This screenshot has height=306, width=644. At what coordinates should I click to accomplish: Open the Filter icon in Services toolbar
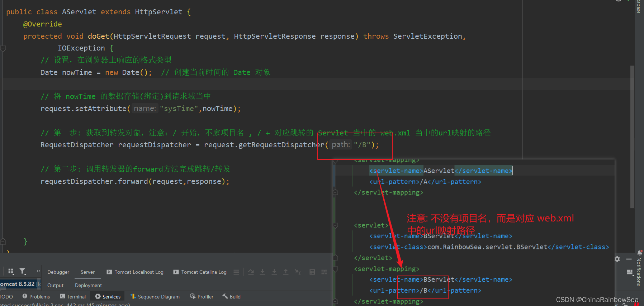[x=23, y=272]
